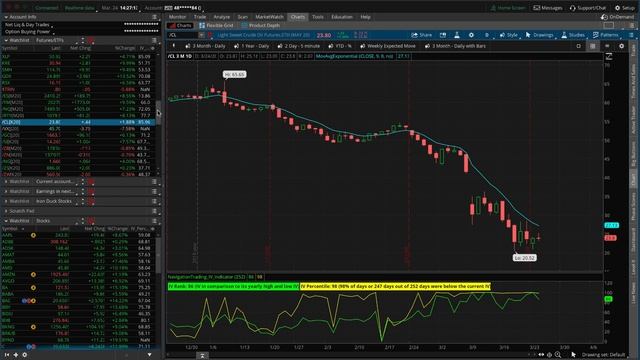The image size is (640, 360).
Task: Collapse left sidebar arrow bottom left
Action: point(7,355)
